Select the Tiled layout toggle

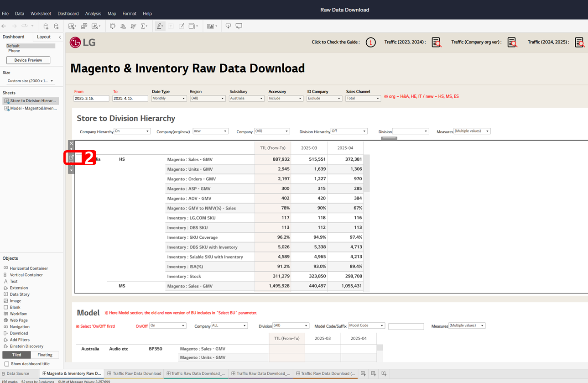click(17, 355)
